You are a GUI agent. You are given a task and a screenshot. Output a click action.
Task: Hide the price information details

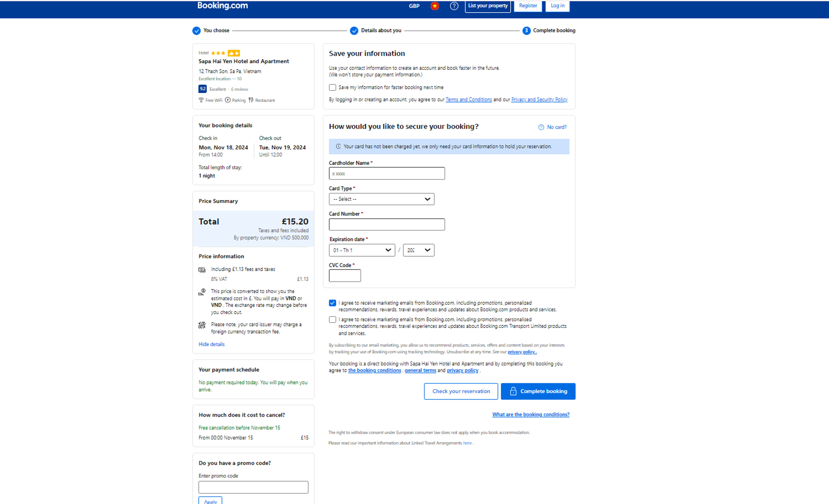click(x=211, y=344)
